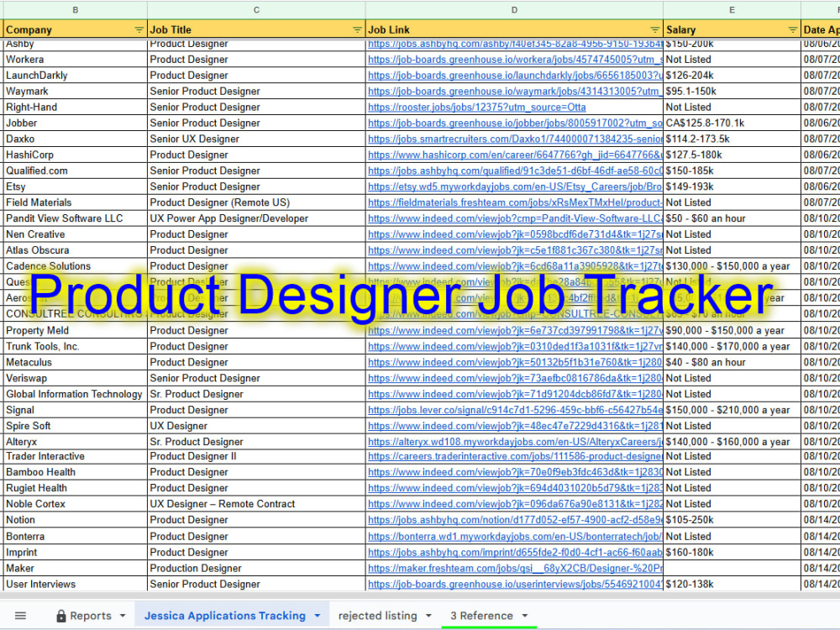
Task: Open the Etsy myworkdayjobs link
Action: point(515,186)
